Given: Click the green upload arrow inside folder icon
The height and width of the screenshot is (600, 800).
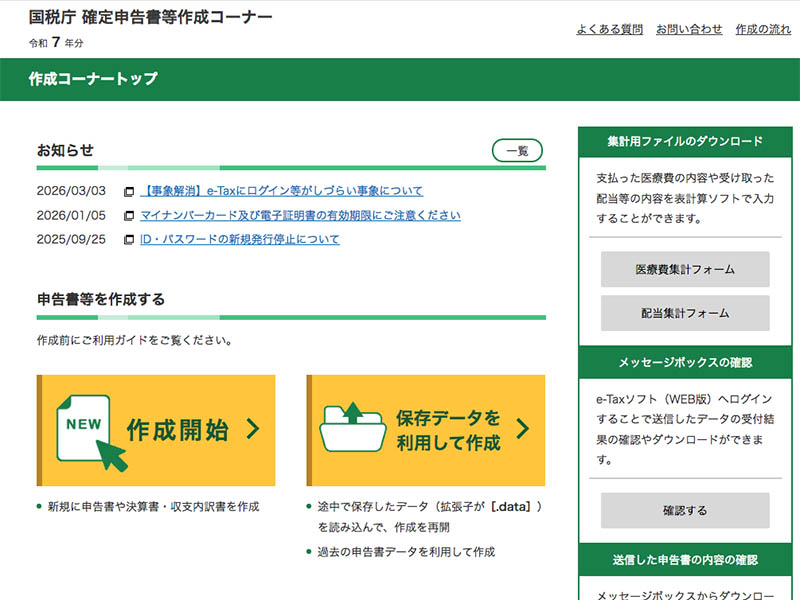Looking at the screenshot, I should (353, 410).
